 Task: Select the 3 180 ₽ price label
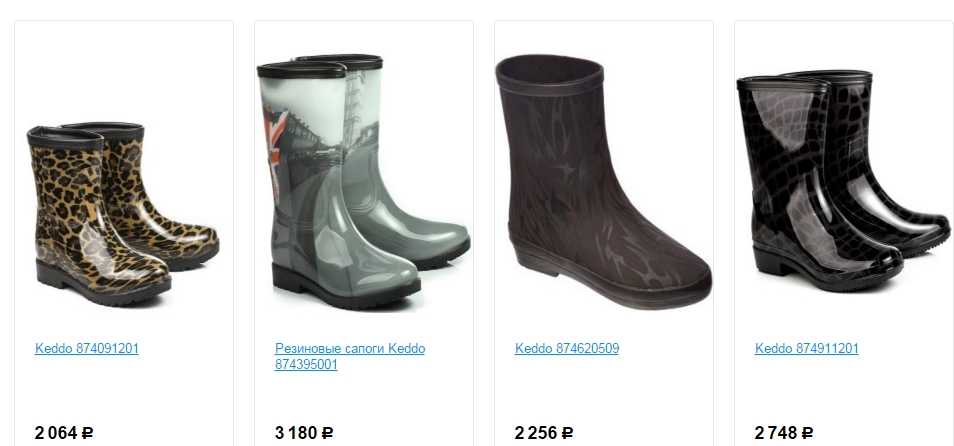pyautogui.click(x=304, y=433)
